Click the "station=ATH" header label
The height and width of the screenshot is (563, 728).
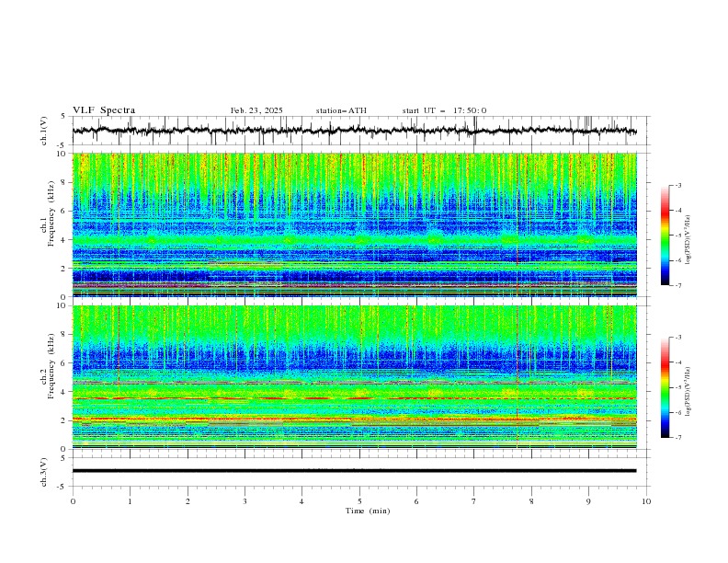pos(341,110)
